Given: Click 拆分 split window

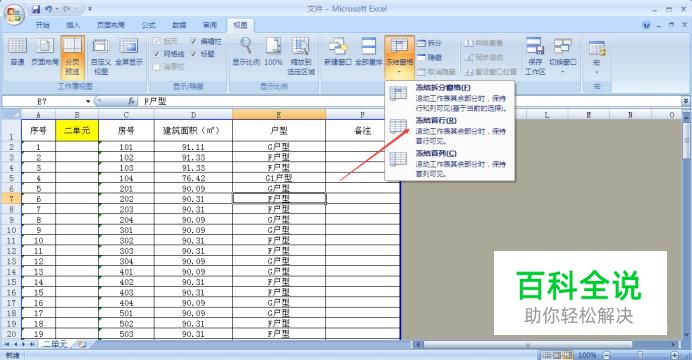Looking at the screenshot, I should (429, 43).
